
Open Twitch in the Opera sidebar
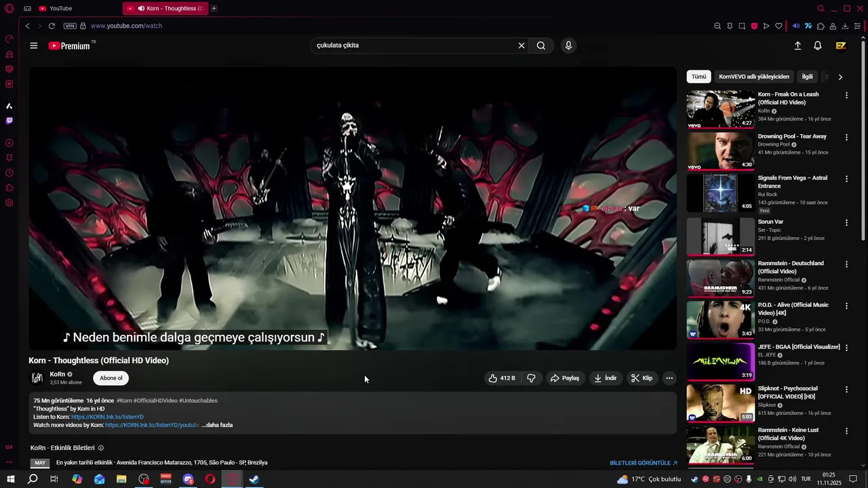(x=9, y=121)
